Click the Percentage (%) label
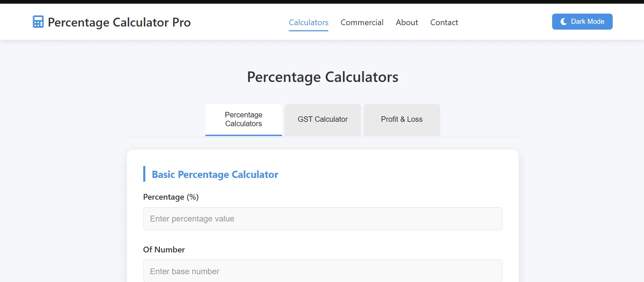This screenshot has width=644, height=282. click(171, 197)
